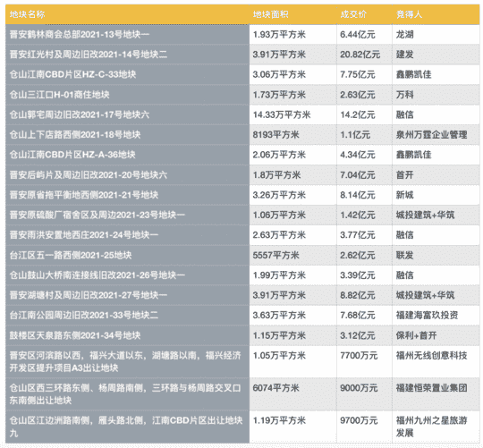483x448 pixels.
Task: Select the 1.8万平方米 area cell
Action: tap(293, 175)
